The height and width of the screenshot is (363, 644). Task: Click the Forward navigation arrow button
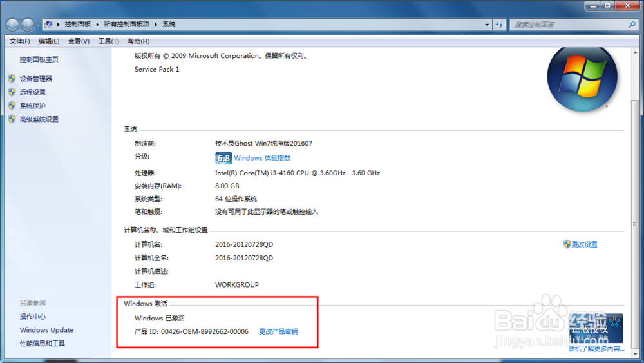(x=28, y=25)
